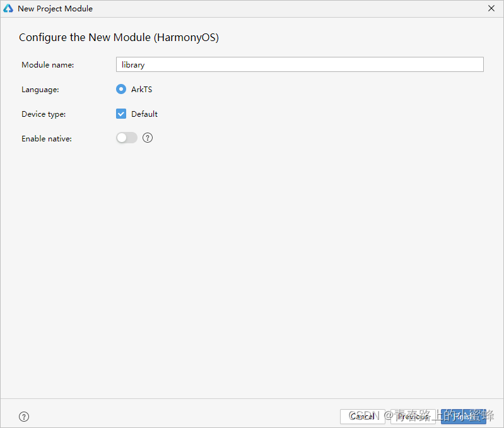Click Finish to create the module
The width and height of the screenshot is (504, 428).
[x=464, y=417]
